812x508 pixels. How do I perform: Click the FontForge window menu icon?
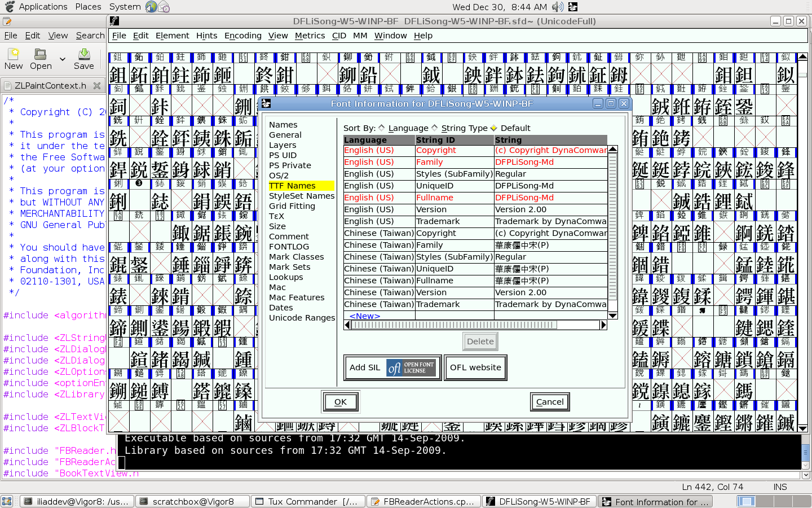coord(114,21)
